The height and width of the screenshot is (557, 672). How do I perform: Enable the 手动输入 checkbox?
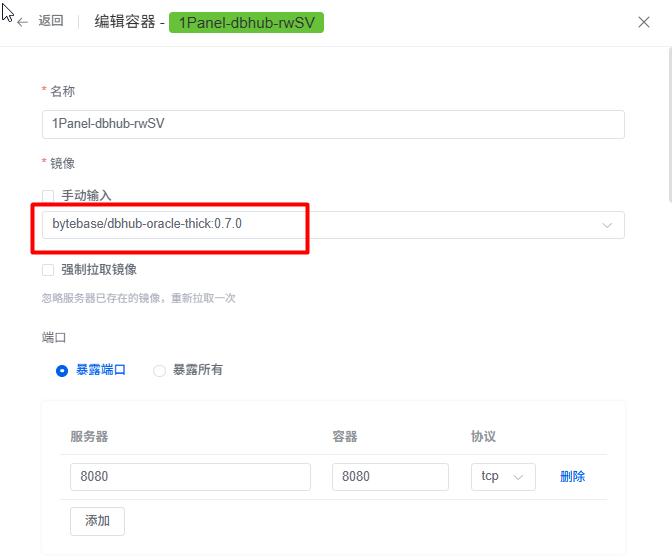pos(48,196)
